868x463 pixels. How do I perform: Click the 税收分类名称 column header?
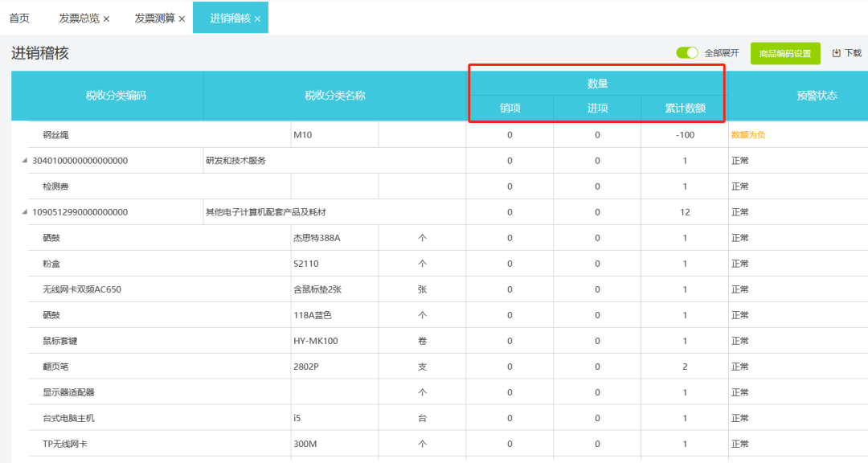coord(335,96)
